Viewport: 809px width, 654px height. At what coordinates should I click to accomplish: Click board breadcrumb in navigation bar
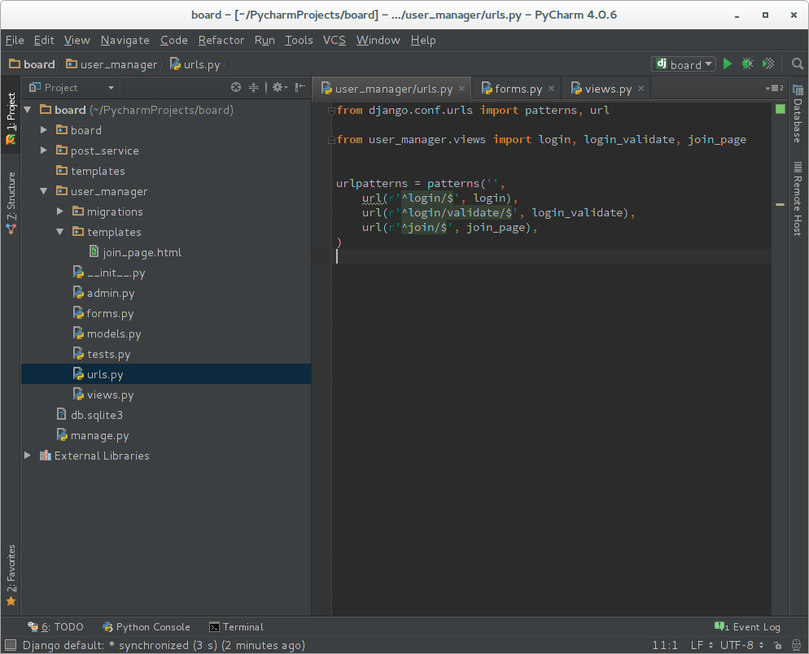[x=32, y=64]
